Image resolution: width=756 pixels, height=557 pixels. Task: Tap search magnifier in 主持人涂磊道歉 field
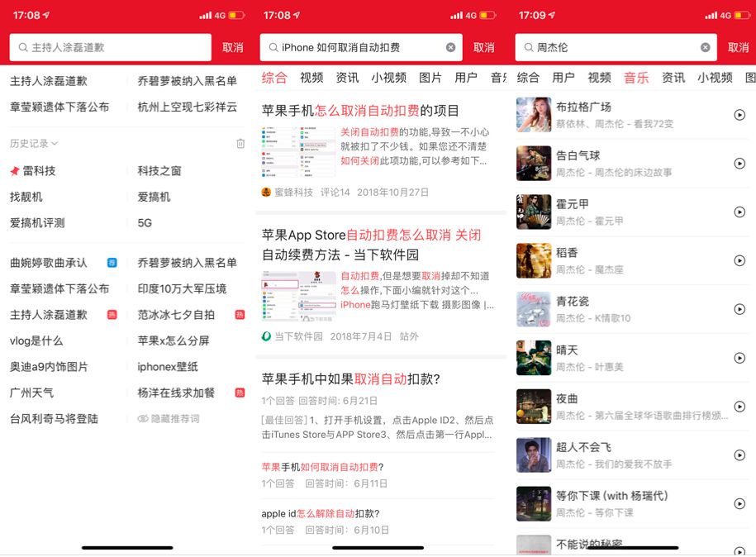click(x=22, y=47)
